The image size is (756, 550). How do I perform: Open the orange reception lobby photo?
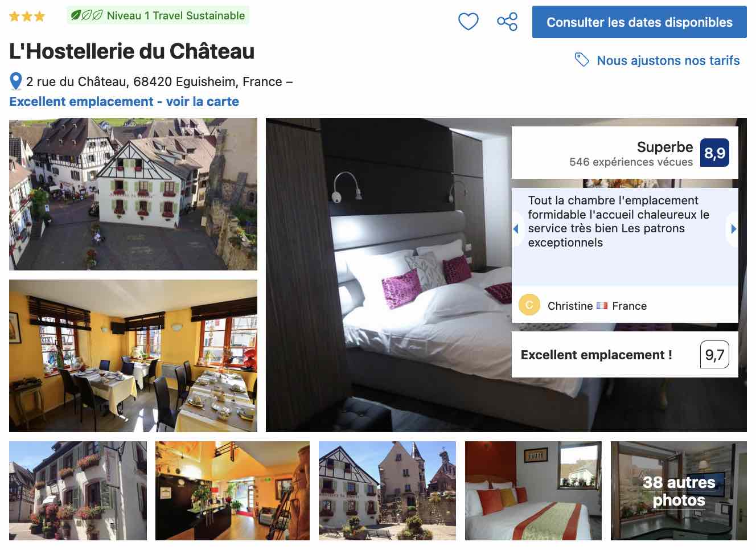pos(232,491)
